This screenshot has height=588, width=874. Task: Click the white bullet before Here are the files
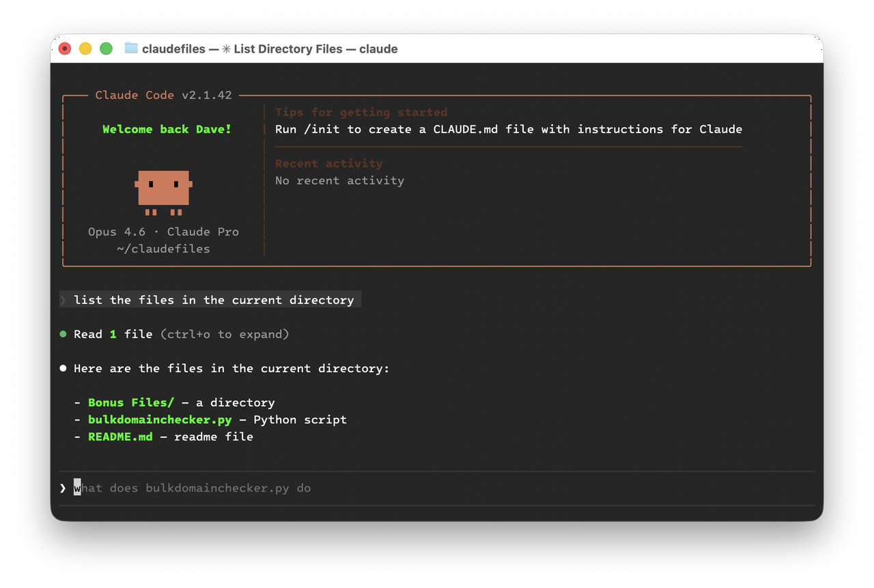[x=63, y=368]
